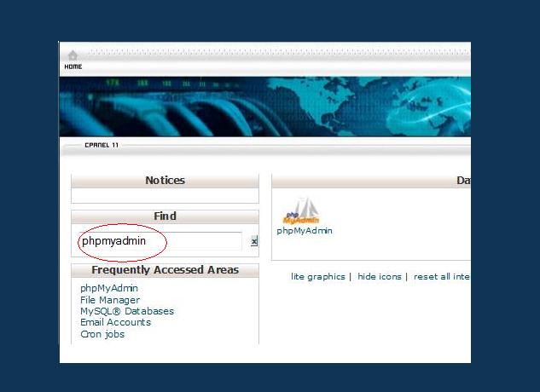Select the CPANEL 11 tab label
The width and height of the screenshot is (540, 392).
[102, 145]
